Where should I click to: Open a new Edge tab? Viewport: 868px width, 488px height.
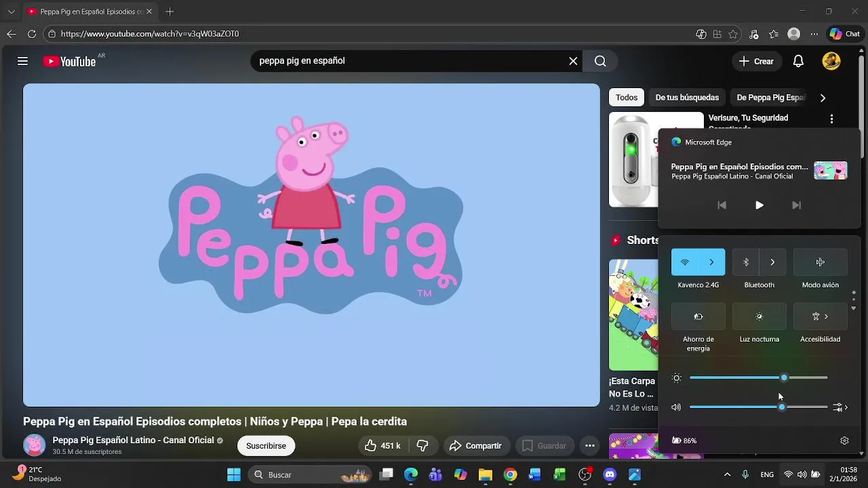[x=170, y=12]
